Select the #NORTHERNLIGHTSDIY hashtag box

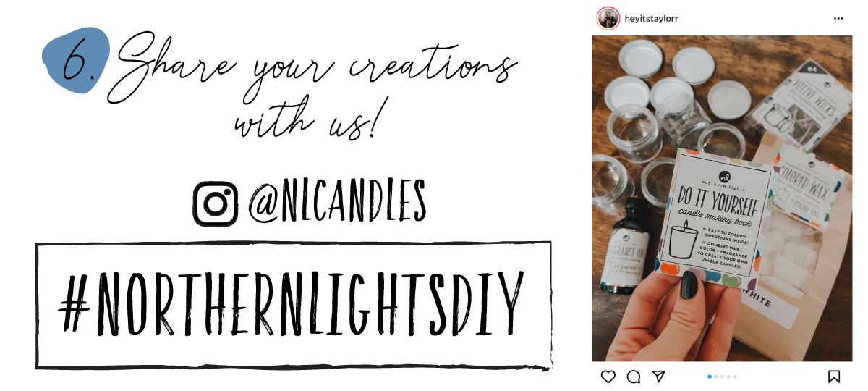tap(294, 305)
